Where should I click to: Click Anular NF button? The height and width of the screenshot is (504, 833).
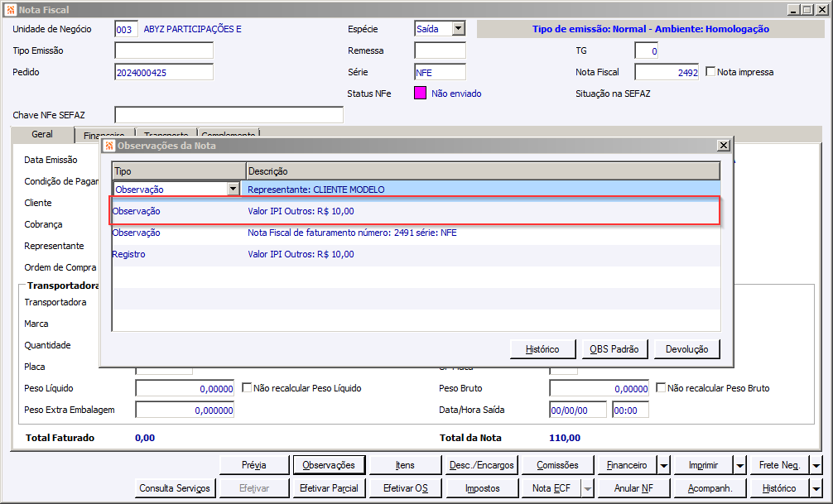pos(633,488)
